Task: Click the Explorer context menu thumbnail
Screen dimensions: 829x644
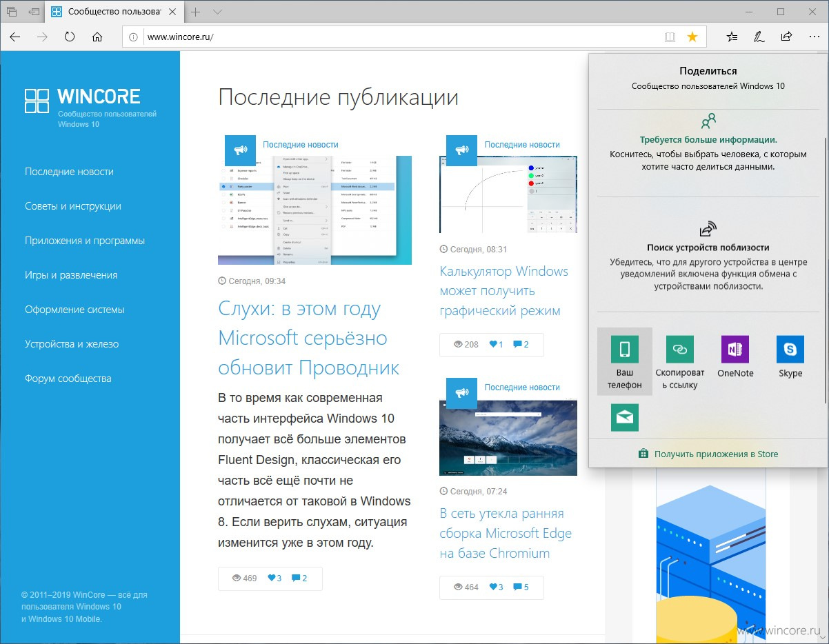Action: pos(314,210)
